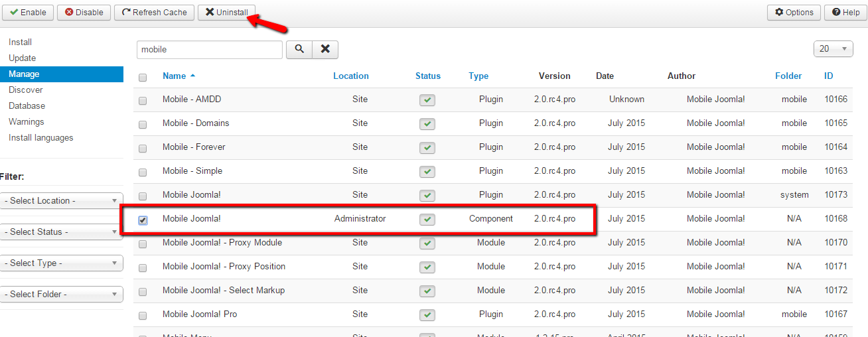The width and height of the screenshot is (868, 337).
Task: Open the Select Status filter dropdown
Action: click(61, 232)
